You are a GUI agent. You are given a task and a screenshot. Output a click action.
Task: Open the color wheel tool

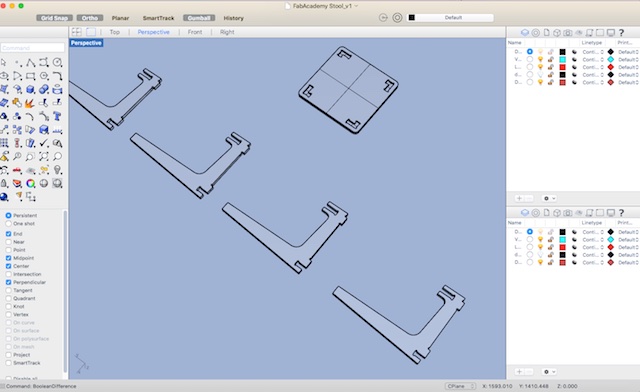[31, 183]
